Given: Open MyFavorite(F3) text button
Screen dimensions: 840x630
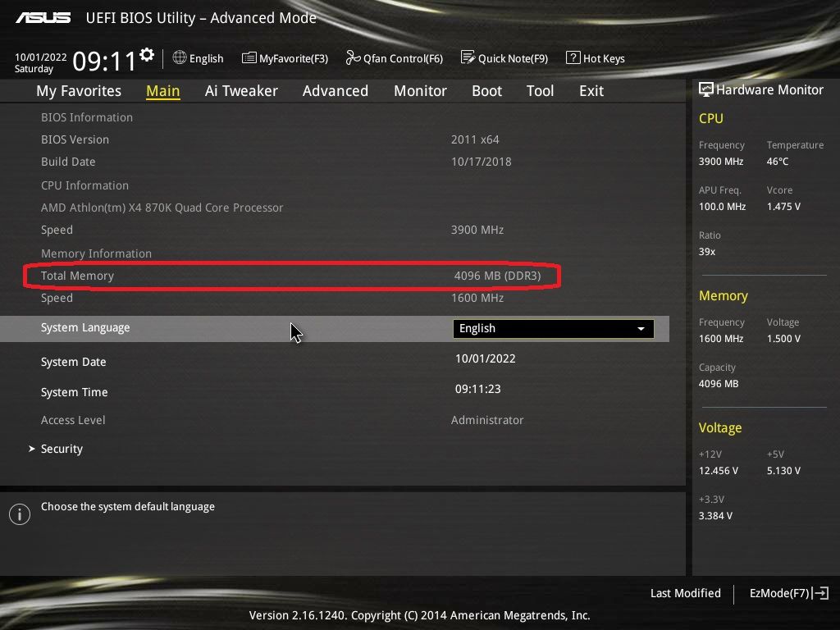Looking at the screenshot, I should pos(294,58).
